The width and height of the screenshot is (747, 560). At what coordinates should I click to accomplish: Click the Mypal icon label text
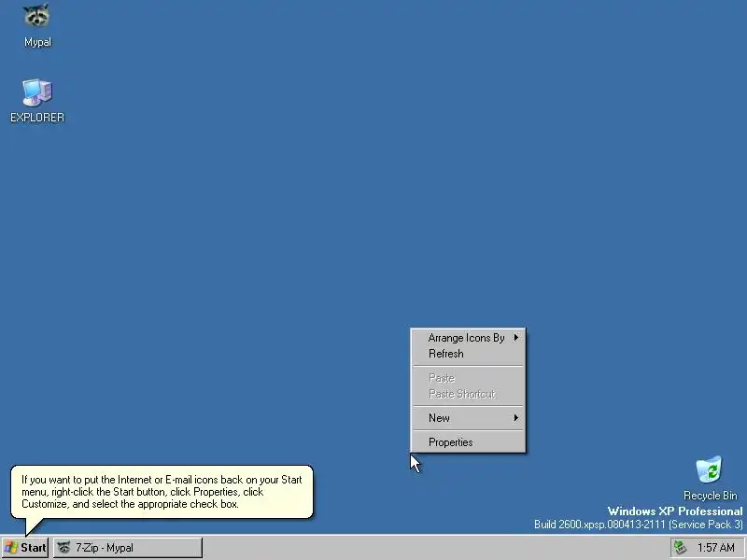click(x=37, y=42)
